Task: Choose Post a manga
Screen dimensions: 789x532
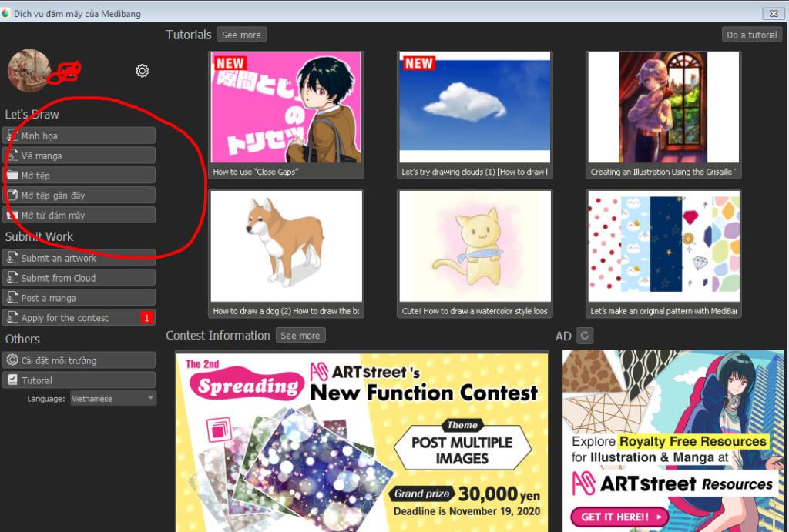Action: coord(79,297)
